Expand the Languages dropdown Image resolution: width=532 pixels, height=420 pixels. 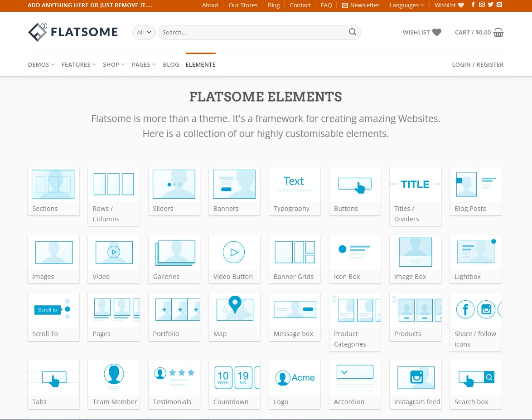pos(407,5)
